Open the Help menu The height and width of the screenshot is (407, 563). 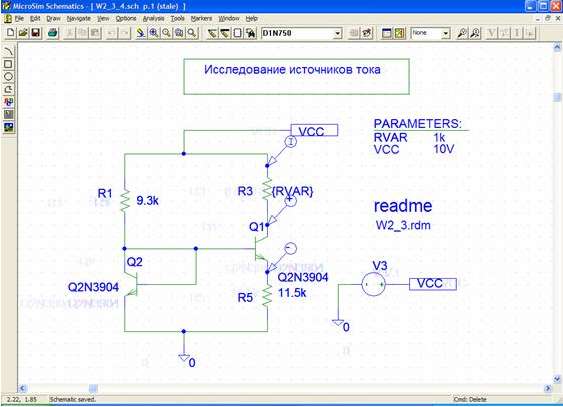[252, 18]
